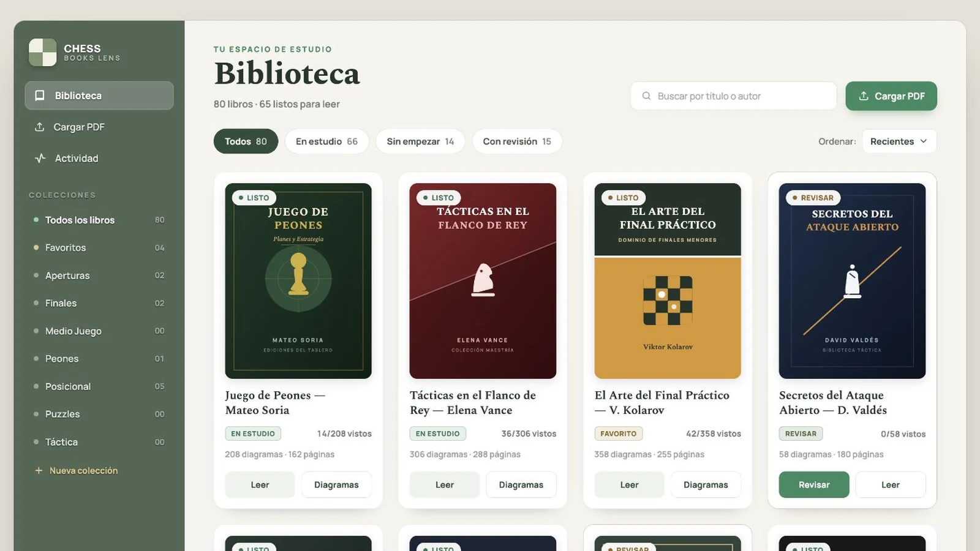The image size is (980, 551).
Task: Click title 'Secretos del Ataque Abierto — D. Valdés'
Action: pyautogui.click(x=833, y=403)
